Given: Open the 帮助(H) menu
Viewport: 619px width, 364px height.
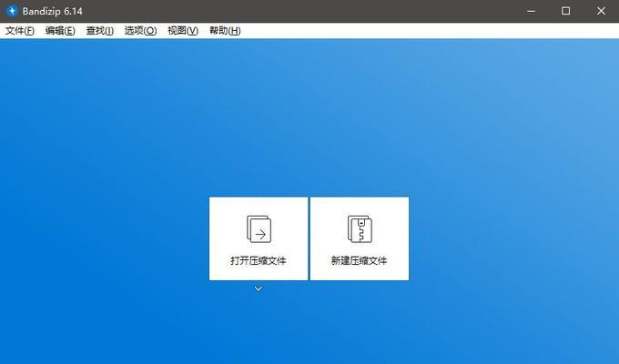Looking at the screenshot, I should click(225, 31).
